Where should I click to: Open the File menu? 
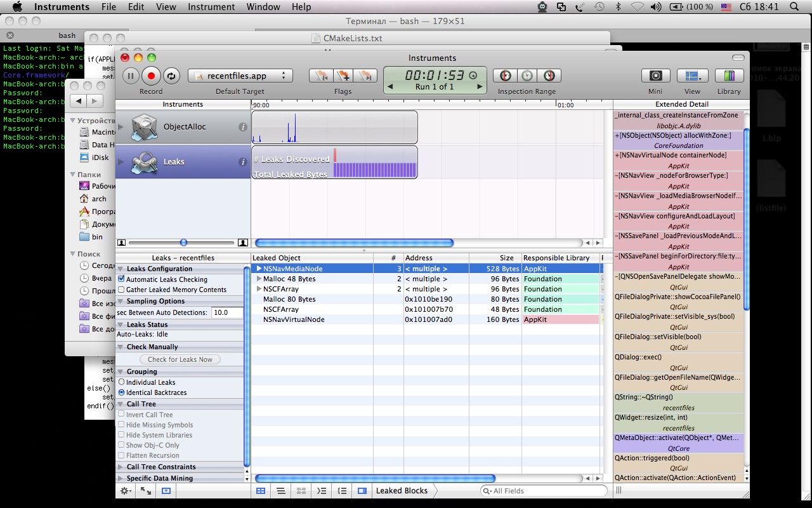(108, 7)
